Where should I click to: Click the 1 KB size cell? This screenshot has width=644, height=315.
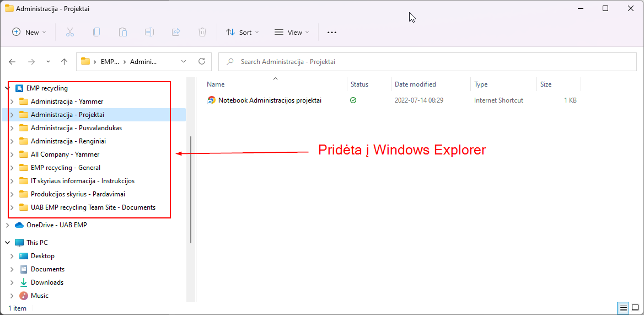(570, 100)
